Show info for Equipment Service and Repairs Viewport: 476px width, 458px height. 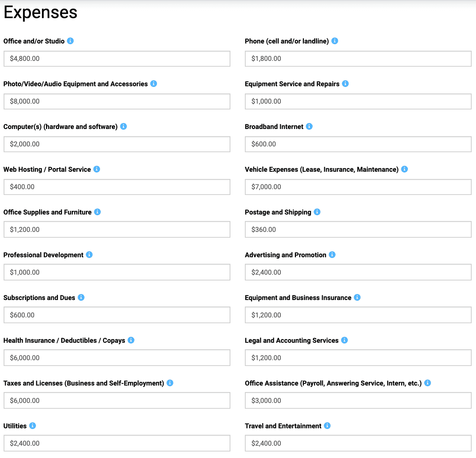coord(346,84)
